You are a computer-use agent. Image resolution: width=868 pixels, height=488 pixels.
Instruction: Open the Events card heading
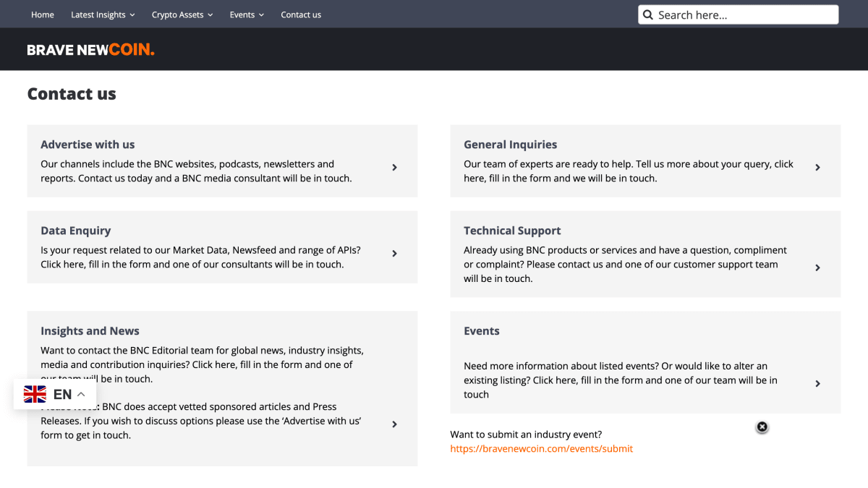482,331
